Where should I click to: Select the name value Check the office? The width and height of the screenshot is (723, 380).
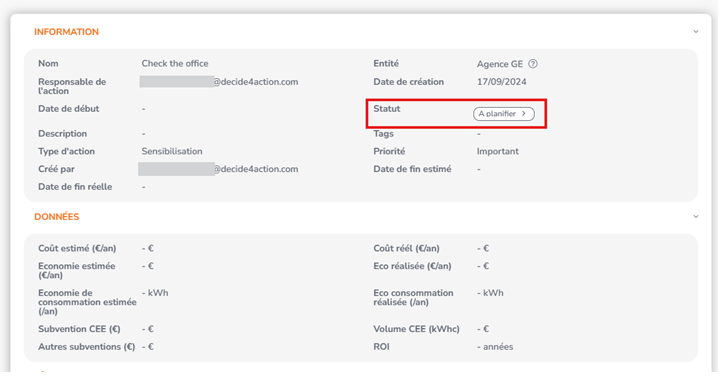pyautogui.click(x=175, y=64)
